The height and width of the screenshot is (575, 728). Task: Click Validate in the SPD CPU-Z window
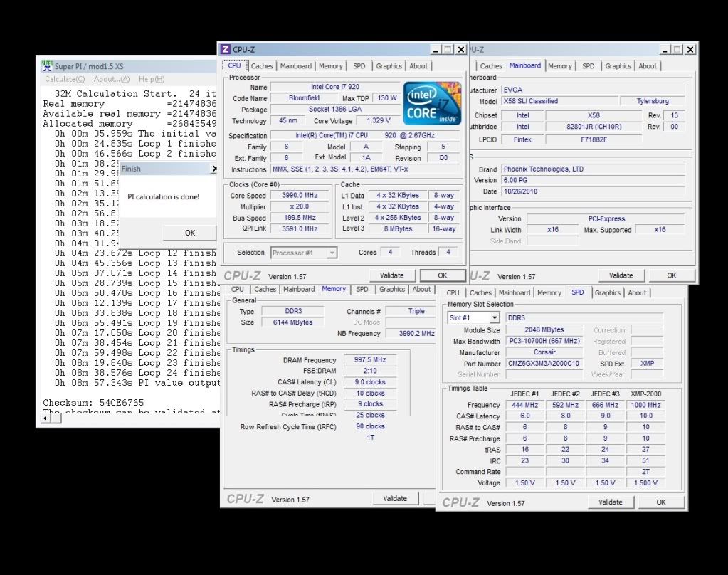[611, 502]
